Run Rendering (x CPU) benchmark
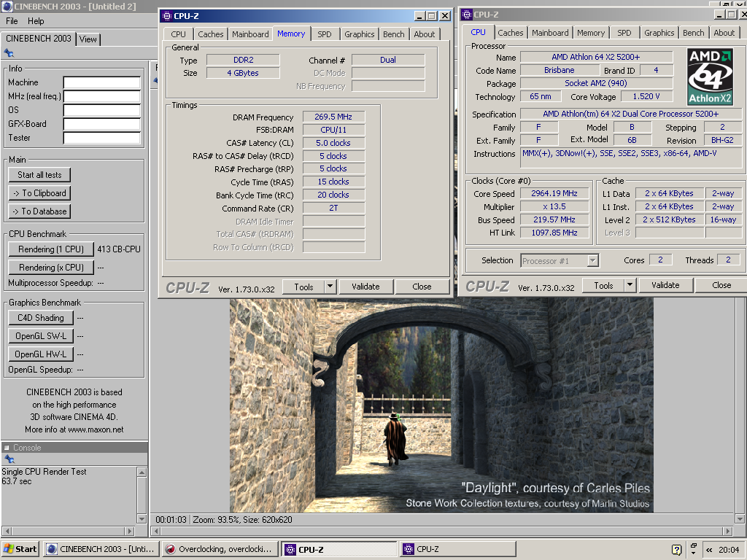This screenshot has width=747, height=560. 51,268
